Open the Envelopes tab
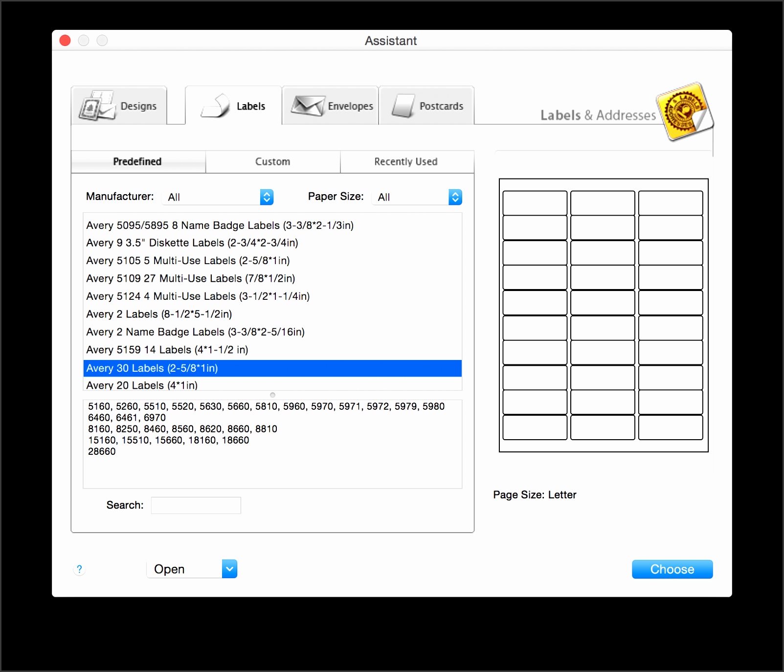The height and width of the screenshot is (672, 784). pyautogui.click(x=330, y=106)
